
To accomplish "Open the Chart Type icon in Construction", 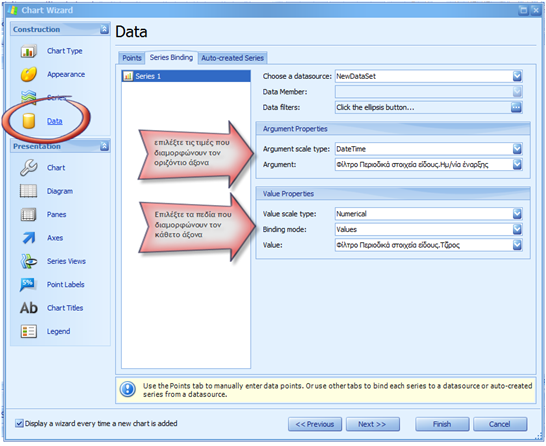I will [29, 51].
